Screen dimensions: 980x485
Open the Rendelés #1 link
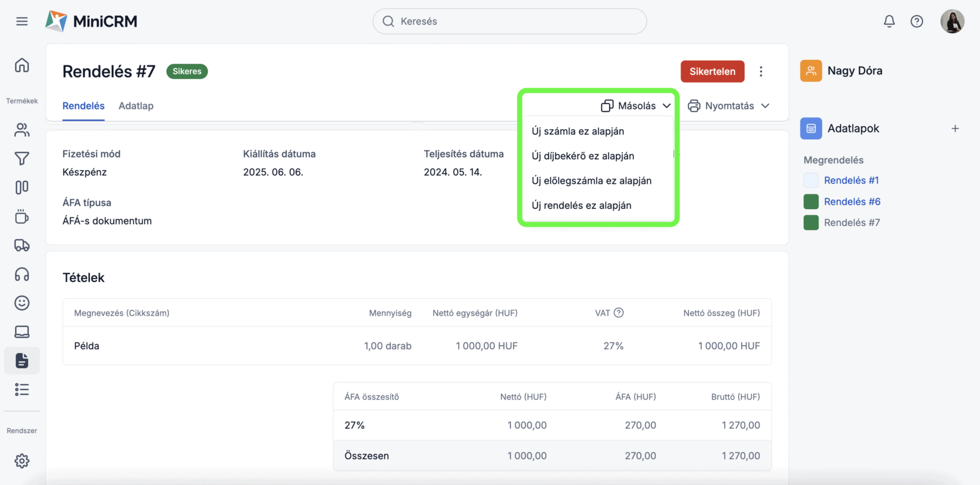851,180
